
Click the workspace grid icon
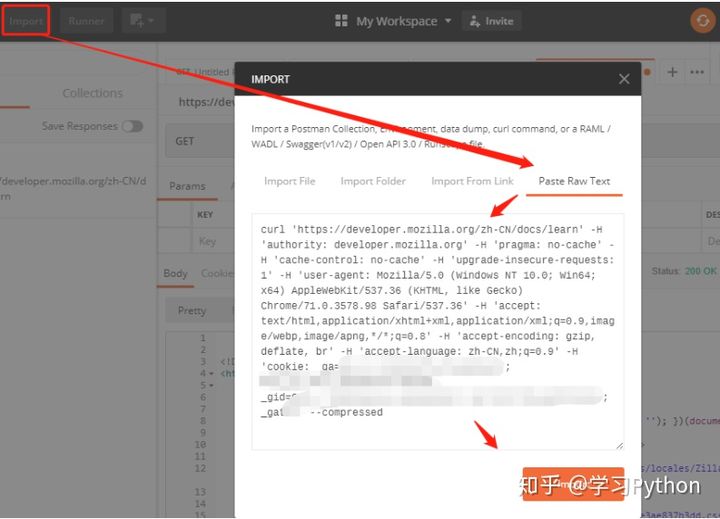341,21
